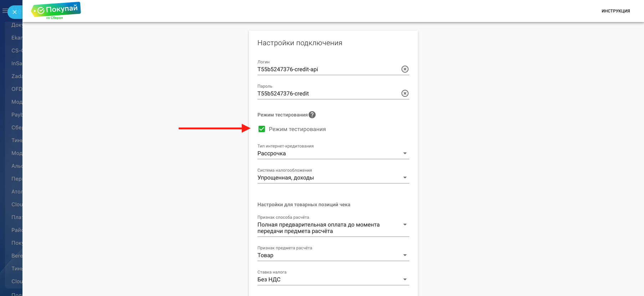Click the Покупай со Сбером logo
This screenshot has width=644, height=296.
pyautogui.click(x=56, y=11)
